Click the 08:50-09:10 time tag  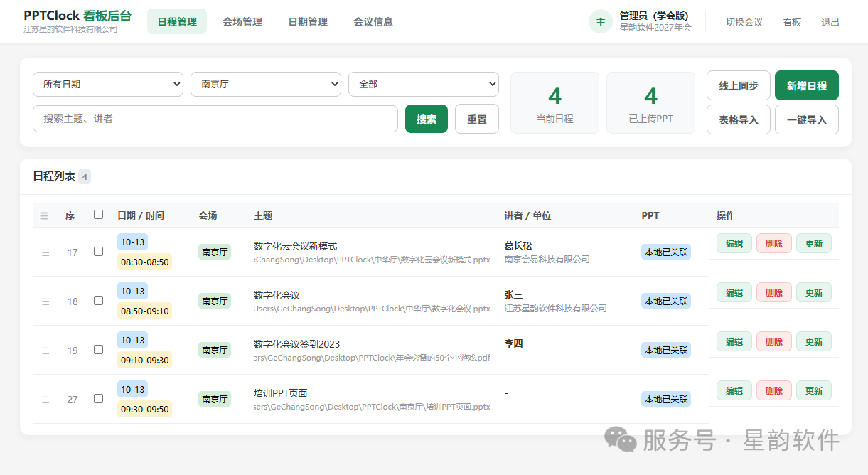pos(144,311)
